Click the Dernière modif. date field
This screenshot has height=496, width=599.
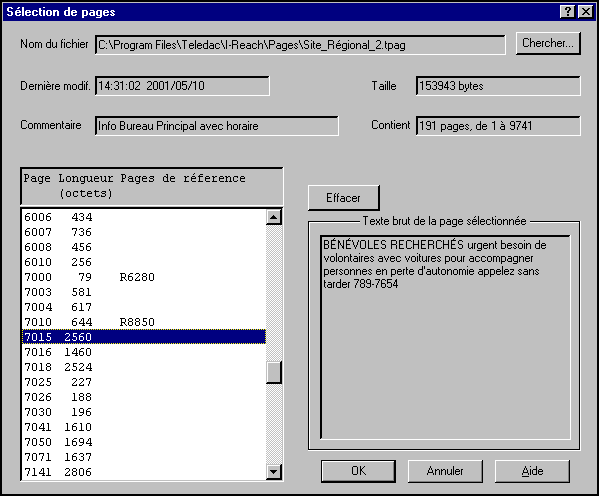[x=182, y=86]
